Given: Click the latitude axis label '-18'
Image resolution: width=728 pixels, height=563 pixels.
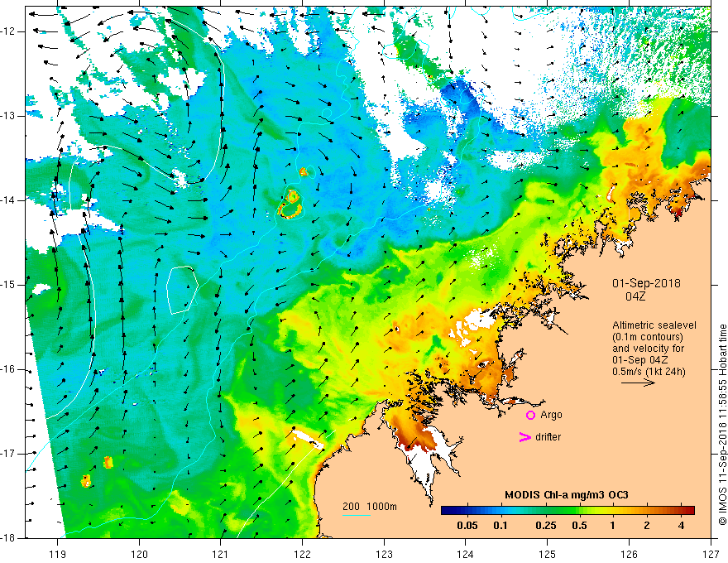Looking at the screenshot, I should click(x=8, y=538).
